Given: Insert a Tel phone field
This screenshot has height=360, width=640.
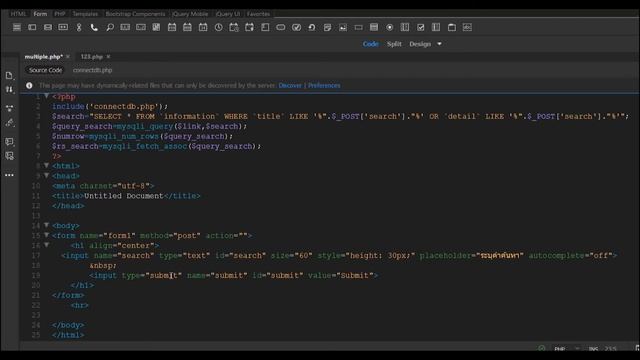Looking at the screenshot, I should click(x=94, y=27).
